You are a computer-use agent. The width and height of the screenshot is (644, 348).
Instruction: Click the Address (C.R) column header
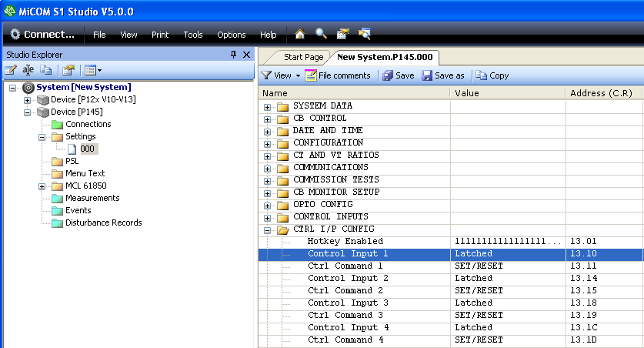[x=603, y=93]
